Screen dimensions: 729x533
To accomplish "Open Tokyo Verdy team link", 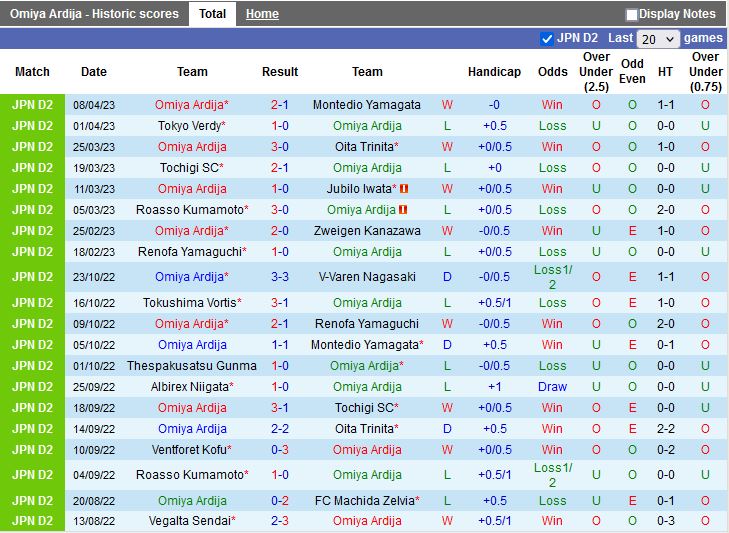I will (x=189, y=126).
